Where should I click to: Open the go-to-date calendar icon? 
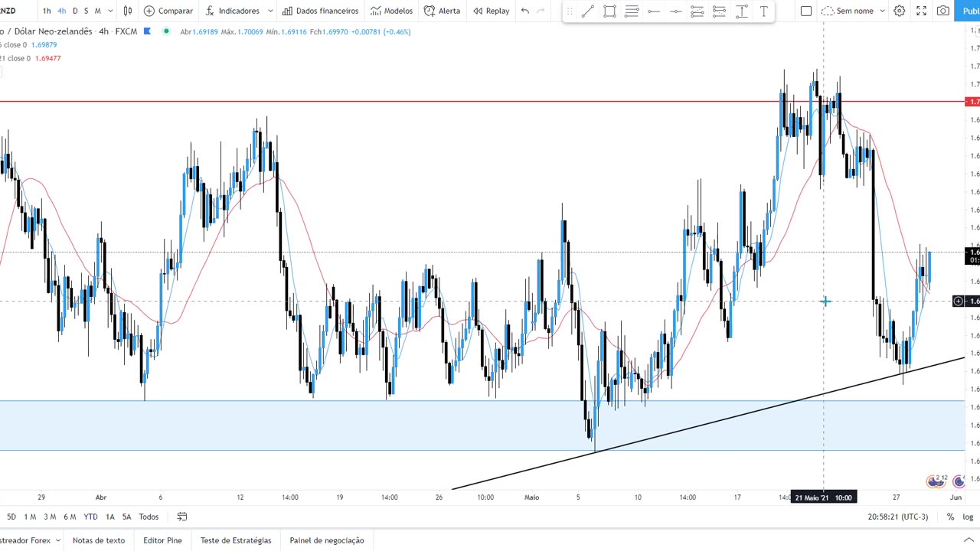182,517
